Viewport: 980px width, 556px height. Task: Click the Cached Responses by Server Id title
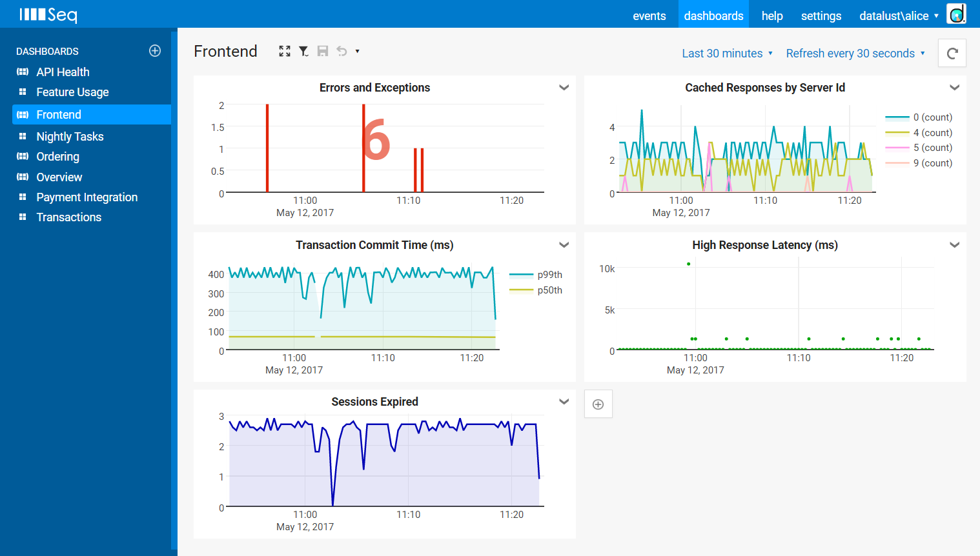point(765,88)
